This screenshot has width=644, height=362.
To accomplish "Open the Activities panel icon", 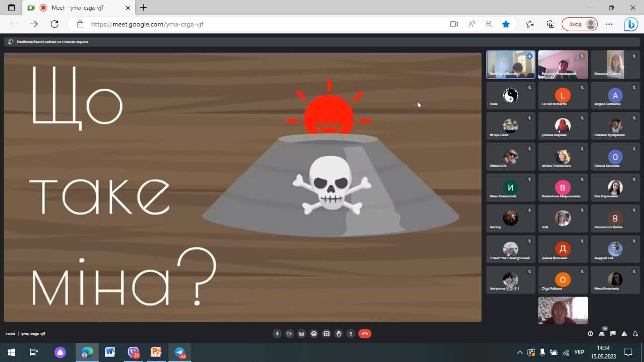I will [x=624, y=334].
